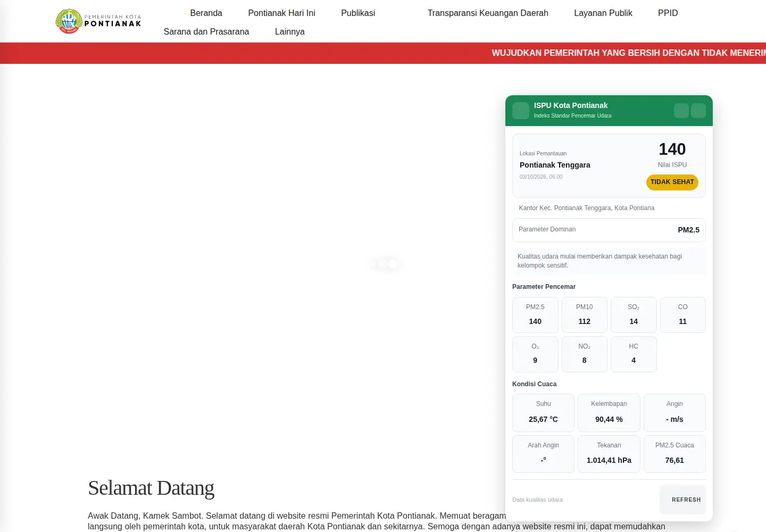Open the Beranda menu item
The height and width of the screenshot is (532, 766).
click(206, 13)
